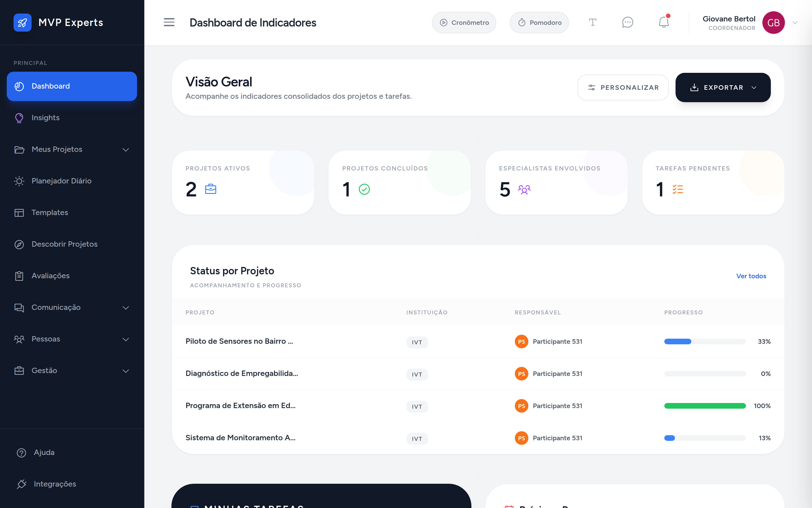Launch the Pomodoro button
The height and width of the screenshot is (508, 812).
click(539, 23)
